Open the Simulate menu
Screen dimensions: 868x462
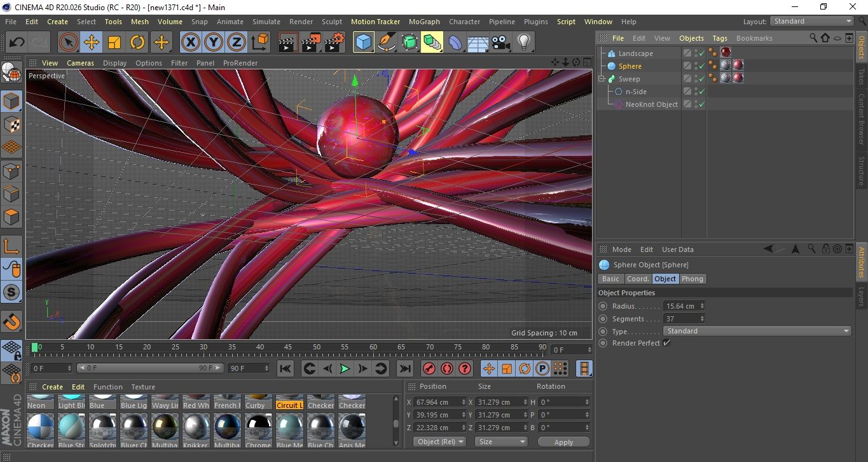pos(266,22)
